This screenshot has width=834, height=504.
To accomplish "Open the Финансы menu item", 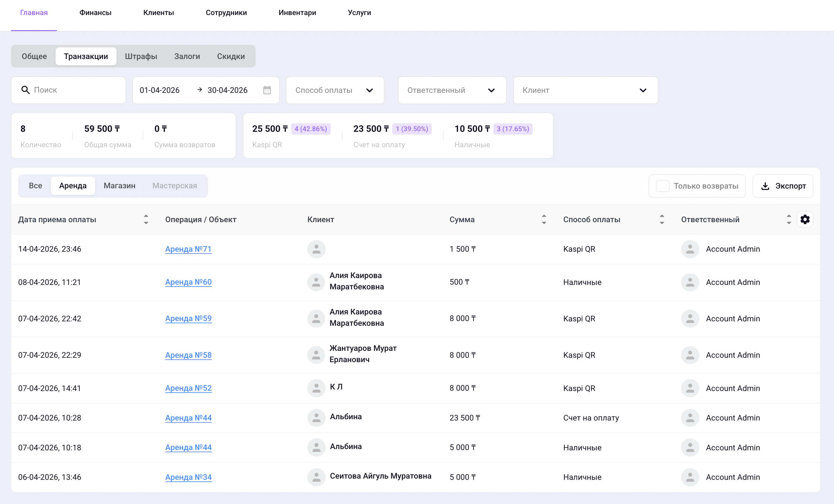I will pos(95,13).
